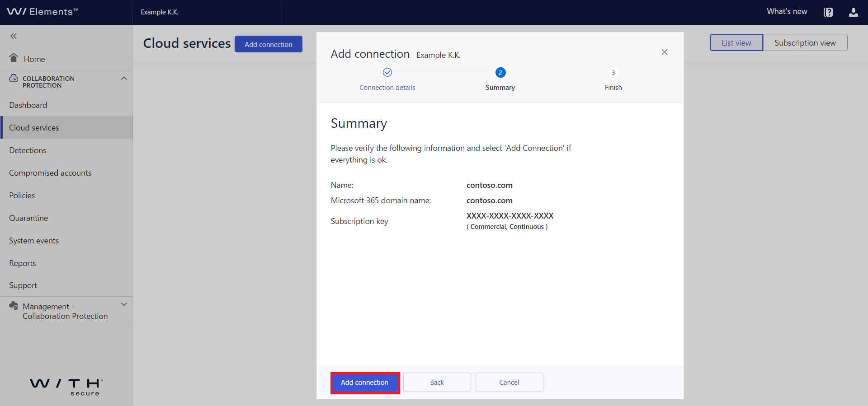Click the 'Add connection' title of the dialog
The image size is (868, 406).
point(370,54)
